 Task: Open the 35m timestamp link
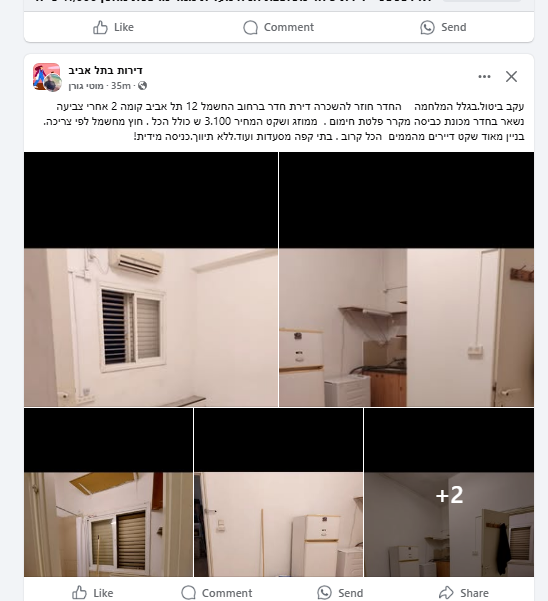[x=121, y=86]
